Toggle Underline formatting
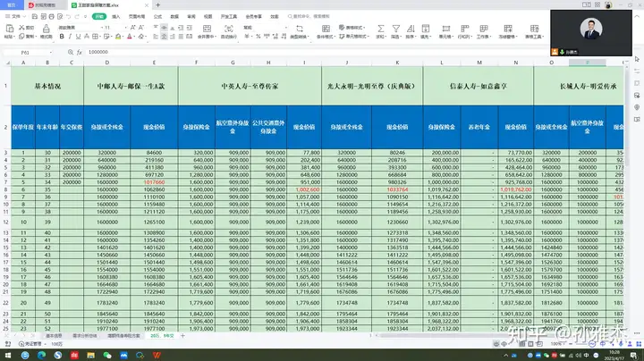This screenshot has height=361, width=644. [78, 37]
